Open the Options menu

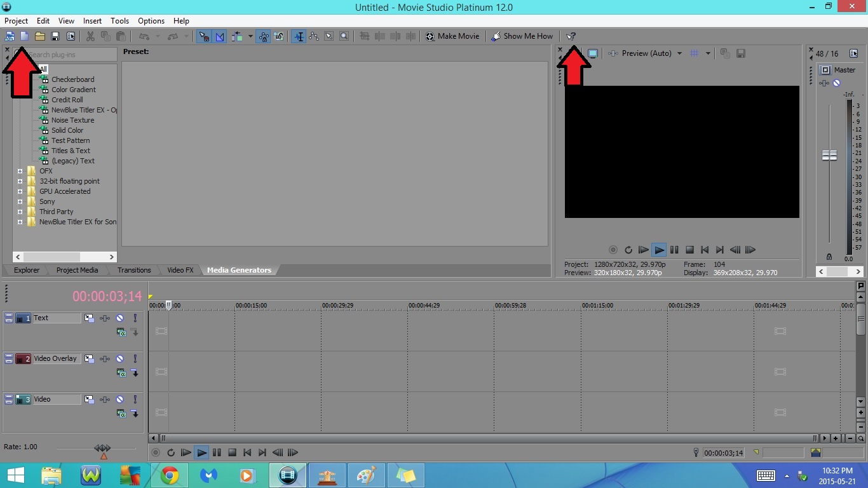click(151, 21)
